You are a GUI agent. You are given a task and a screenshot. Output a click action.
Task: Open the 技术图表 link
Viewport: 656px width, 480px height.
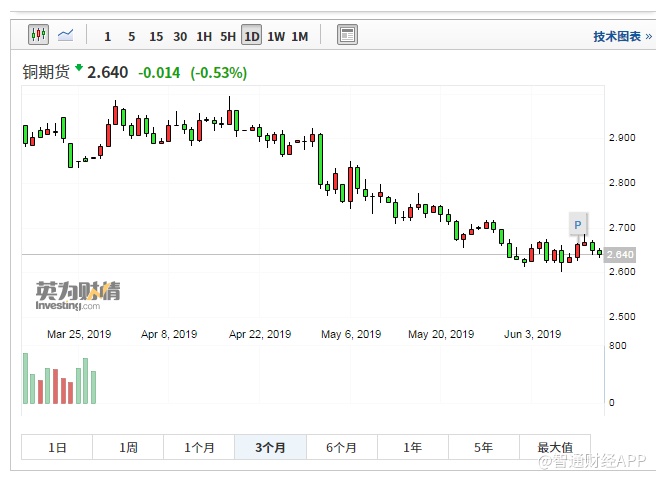point(616,36)
